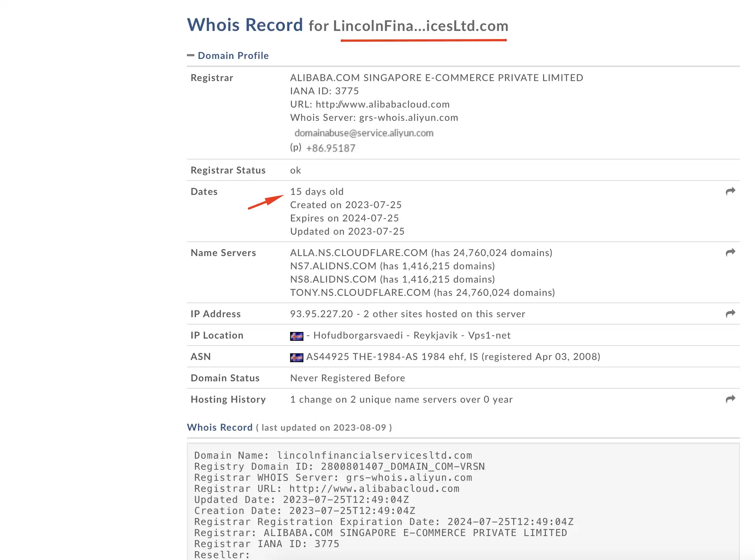This screenshot has width=755, height=560.
Task: Click Registrar Status value ok
Action: pos(295,170)
